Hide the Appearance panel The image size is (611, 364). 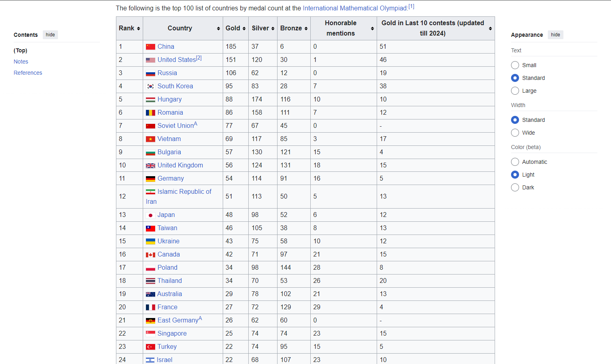point(555,35)
